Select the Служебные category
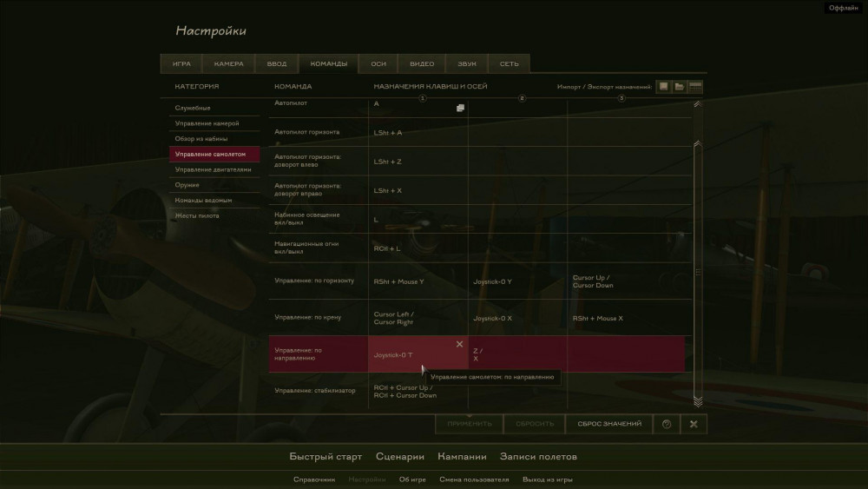 click(x=214, y=108)
